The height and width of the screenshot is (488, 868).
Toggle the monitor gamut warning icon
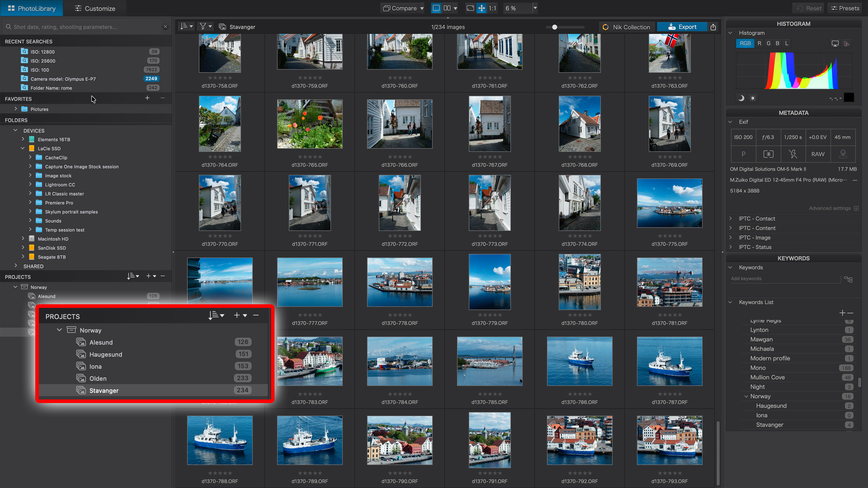pos(835,43)
